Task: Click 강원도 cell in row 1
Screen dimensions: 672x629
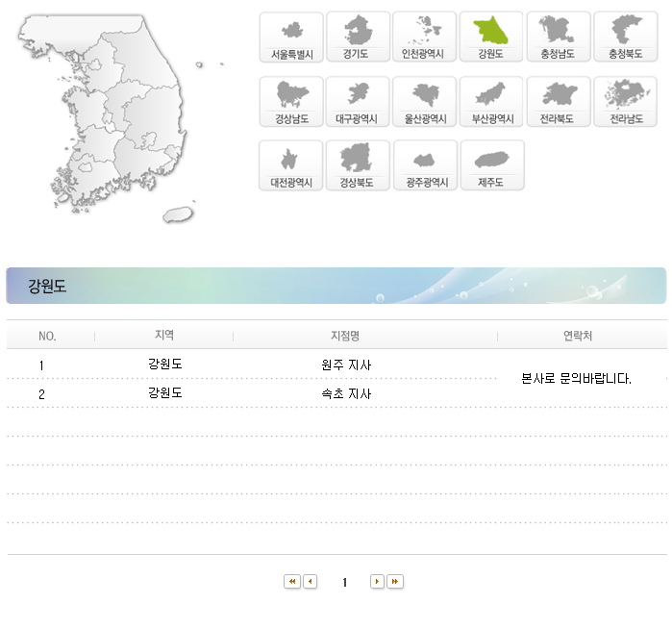Action: 165,364
